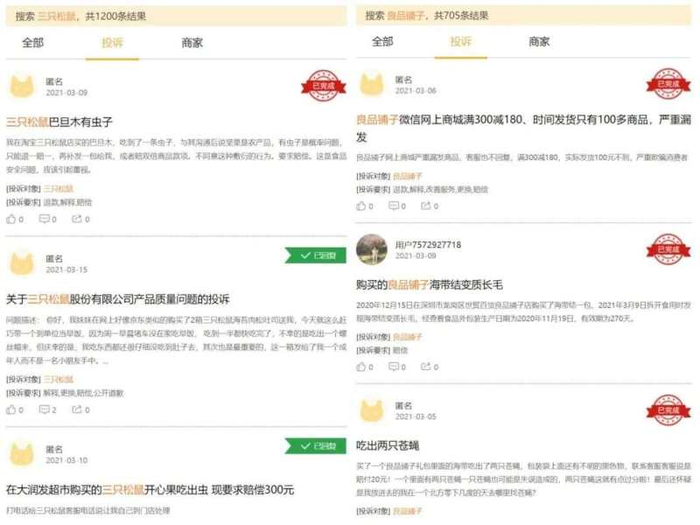Click avatar on the 吃出两只苍蝇 complaint
Image resolution: width=700 pixels, height=525 pixels.
coord(372,410)
